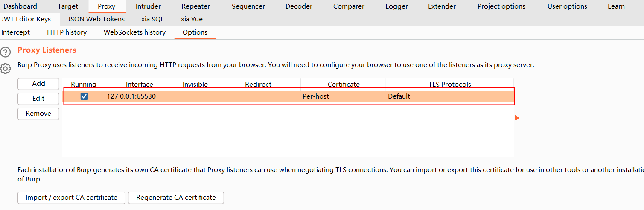The width and height of the screenshot is (644, 210).
Task: Click Add to create a listener
Action: pyautogui.click(x=38, y=84)
